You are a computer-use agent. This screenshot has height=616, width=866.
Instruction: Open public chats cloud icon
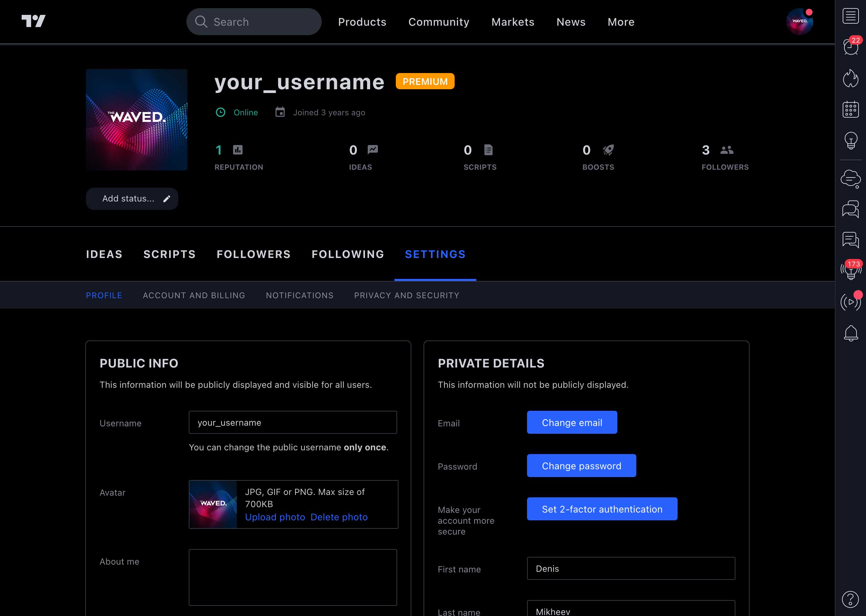coord(850,179)
